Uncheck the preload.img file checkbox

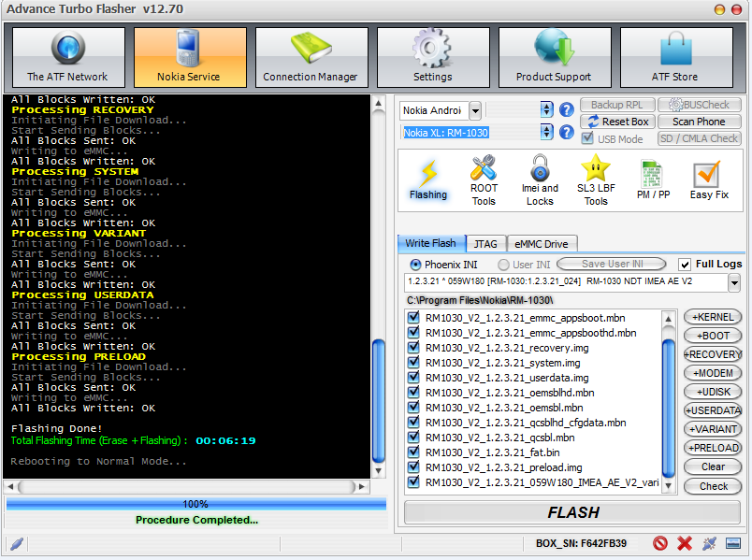click(x=412, y=467)
